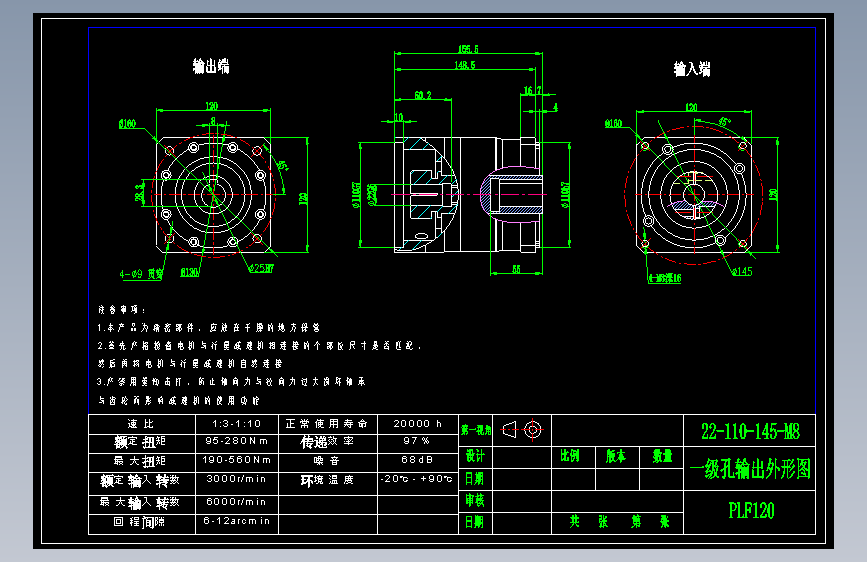Click the backlash value 6-12arcmin
Screen dimensions: 867x562
[x=236, y=521]
